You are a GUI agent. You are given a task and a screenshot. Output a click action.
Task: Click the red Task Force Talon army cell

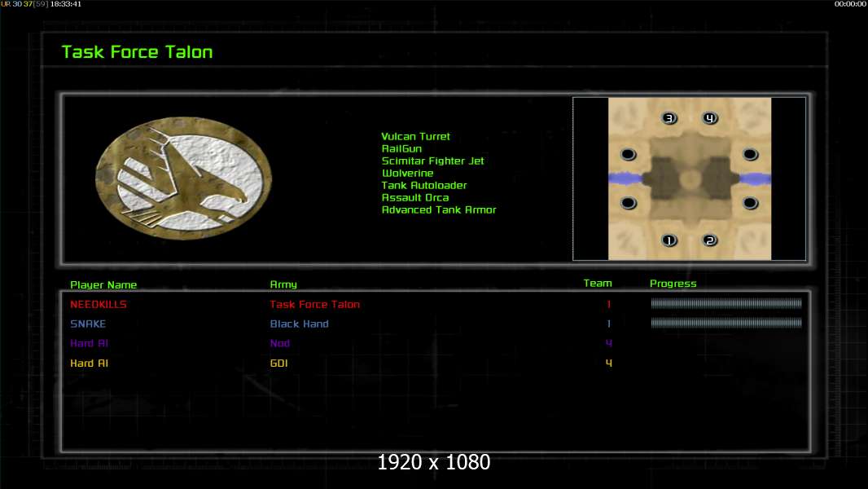click(315, 304)
